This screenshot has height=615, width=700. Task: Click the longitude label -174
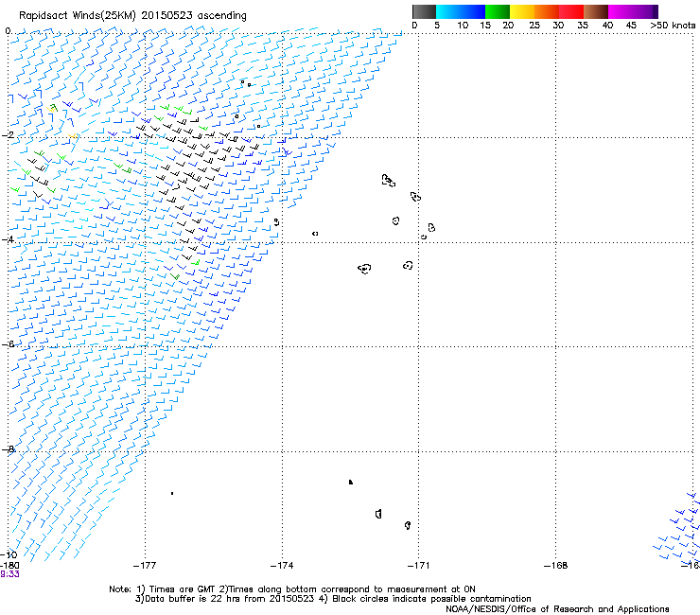282,566
